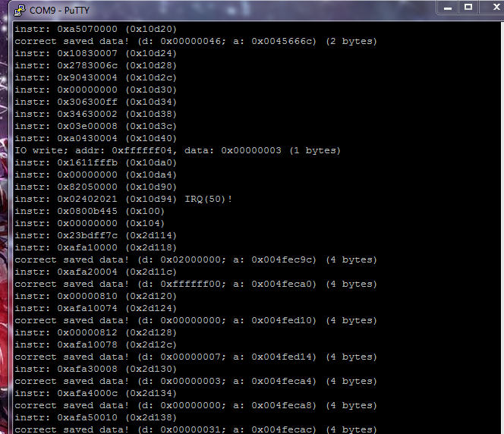Viewport: 504px width, 434px height.
Task: Click line 'instr: 0xafa20004 (0x2d11c)'
Action: click(x=96, y=272)
